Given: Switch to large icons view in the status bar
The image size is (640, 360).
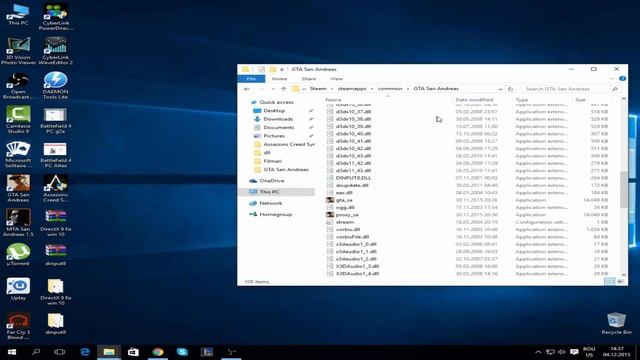Looking at the screenshot, I should point(620,281).
